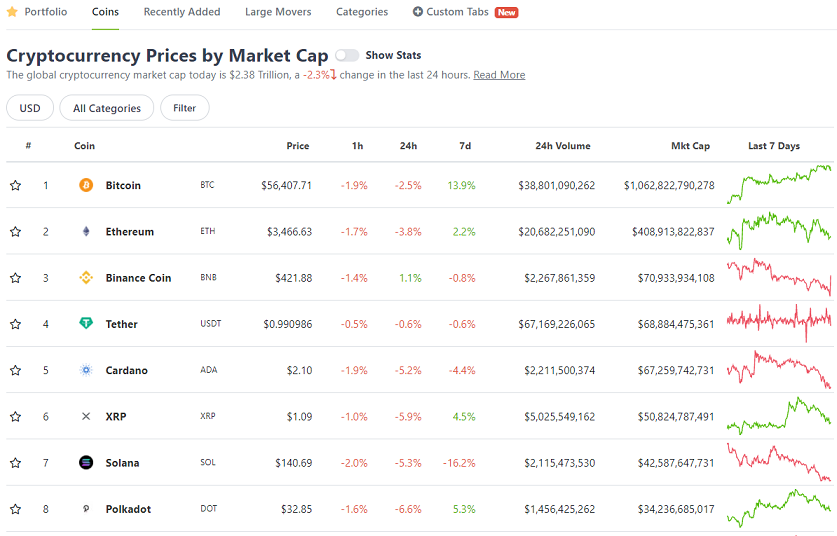Click Tether 24h volume $67,169,226,065

pos(556,324)
